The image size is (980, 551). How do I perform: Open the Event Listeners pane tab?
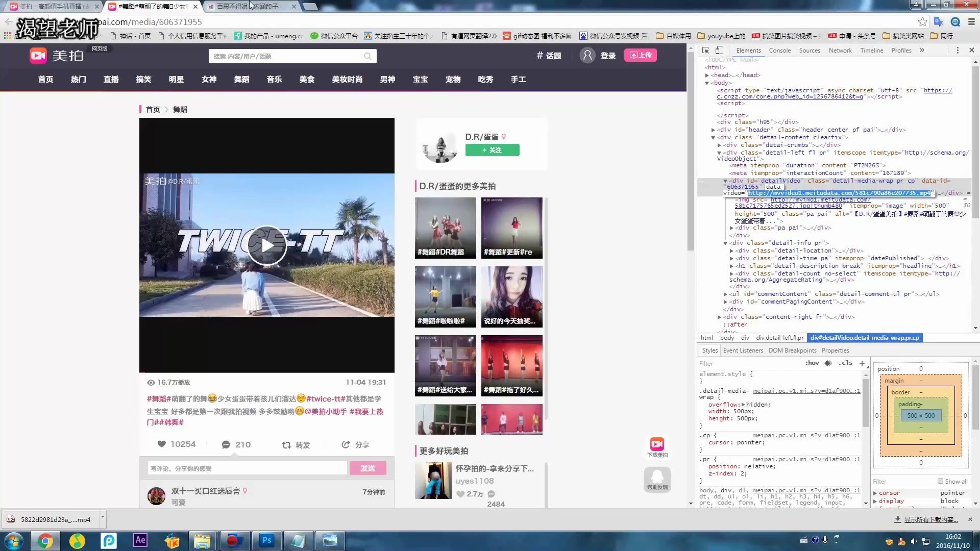[x=743, y=350]
